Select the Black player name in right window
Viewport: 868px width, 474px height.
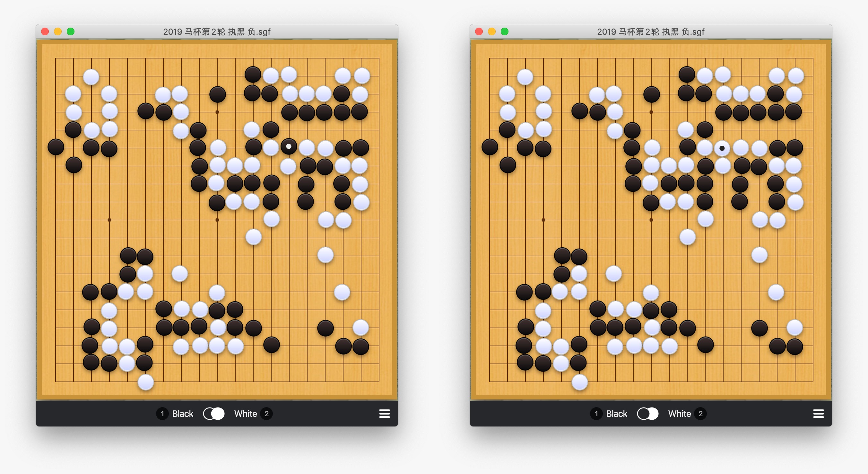click(x=617, y=414)
